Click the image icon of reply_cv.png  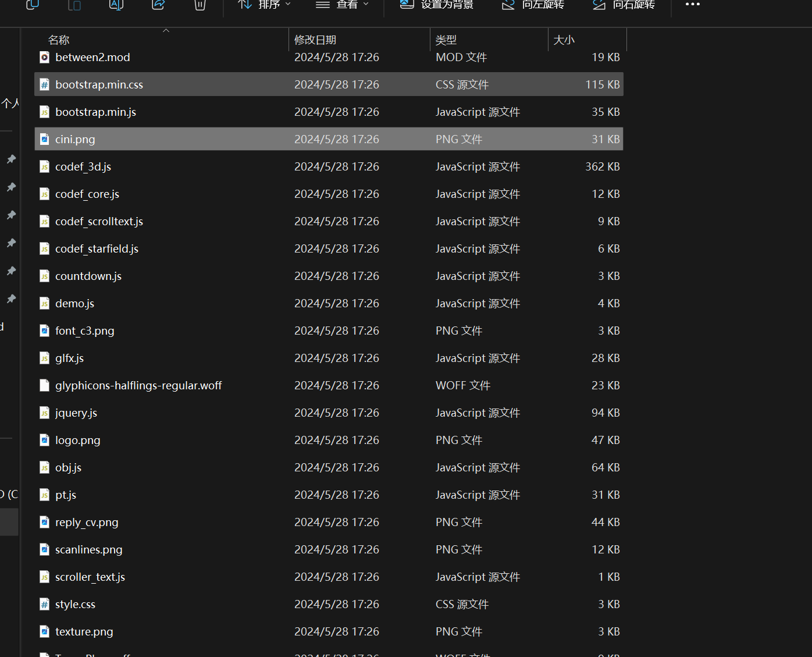click(x=44, y=522)
